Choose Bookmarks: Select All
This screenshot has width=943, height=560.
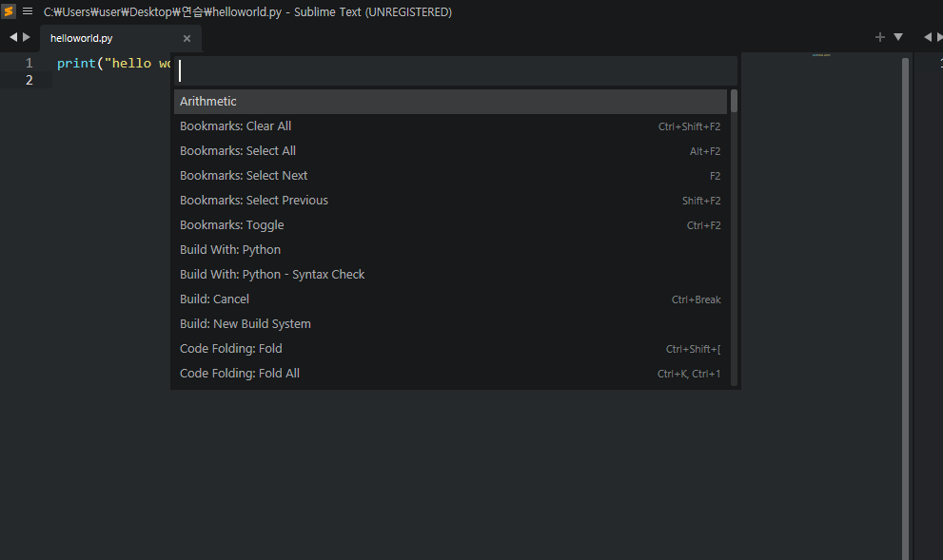pyautogui.click(x=450, y=151)
